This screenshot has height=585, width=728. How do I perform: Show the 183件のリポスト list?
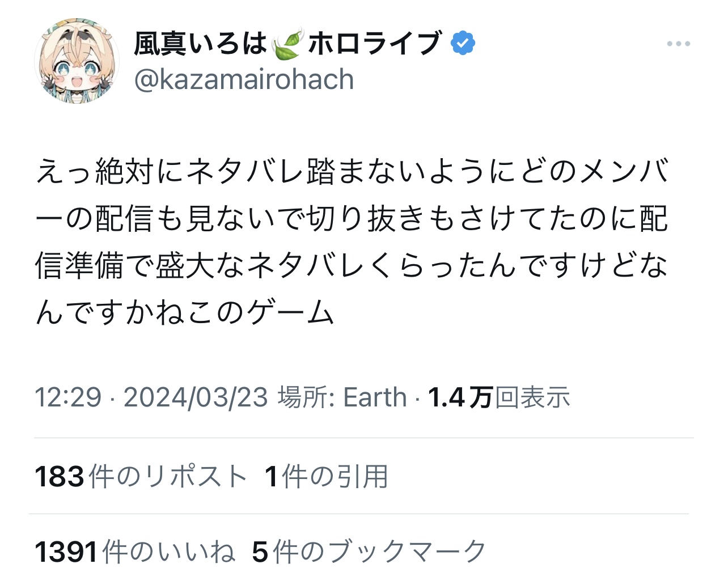(x=141, y=476)
